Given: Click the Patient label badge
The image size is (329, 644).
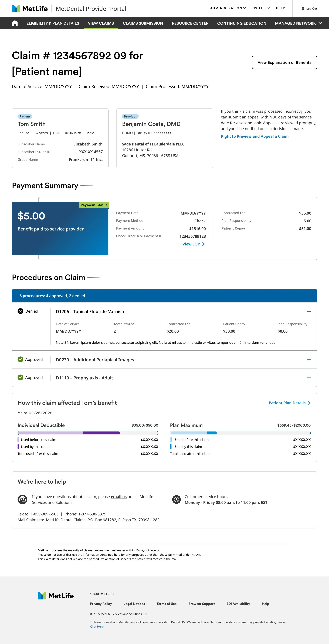Looking at the screenshot, I should (25, 116).
